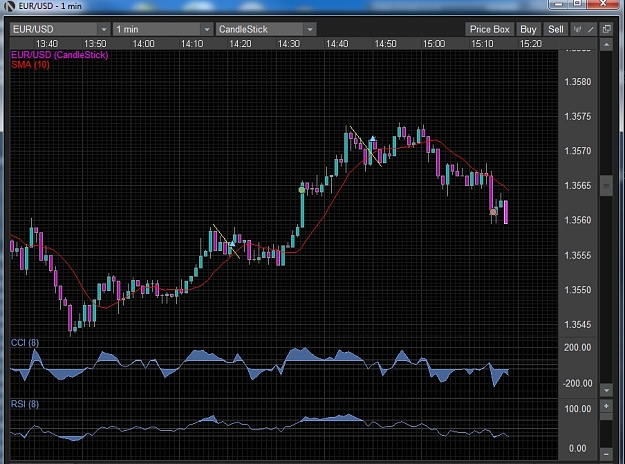Screen dimensions: 625x464
Task: Click the last magenta candle at 15:16
Action: pos(506,212)
